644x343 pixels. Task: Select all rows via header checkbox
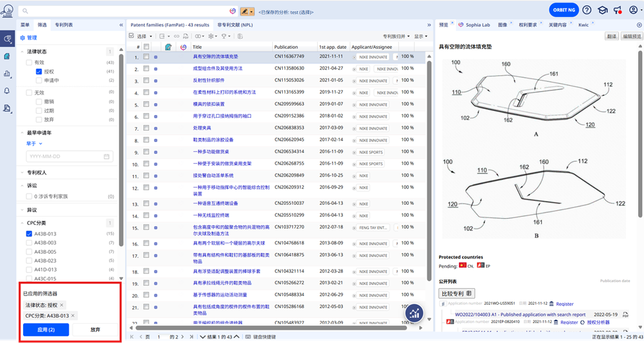pyautogui.click(x=146, y=47)
